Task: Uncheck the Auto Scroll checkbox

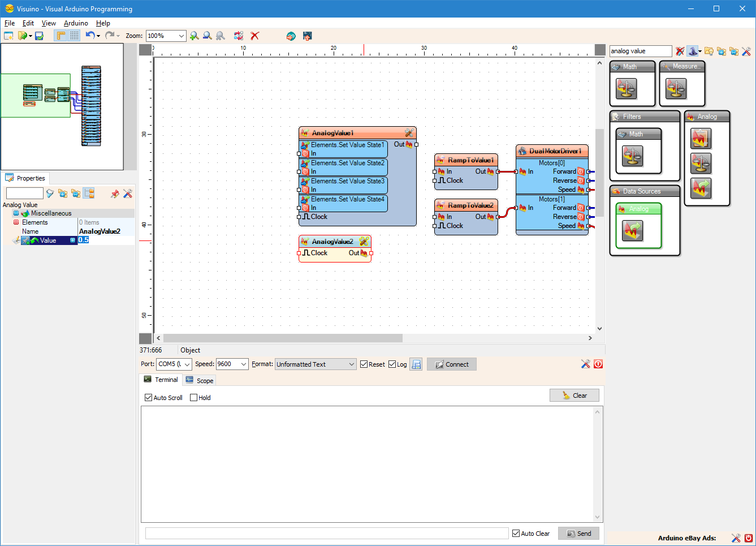Action: pyautogui.click(x=148, y=398)
